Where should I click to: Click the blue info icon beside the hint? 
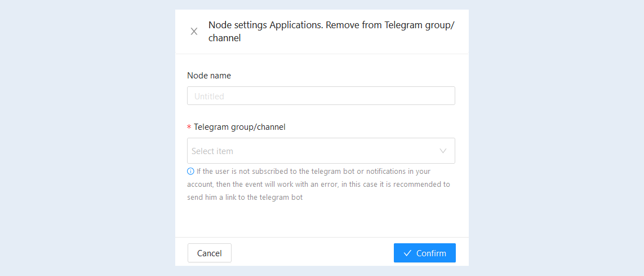pos(190,171)
